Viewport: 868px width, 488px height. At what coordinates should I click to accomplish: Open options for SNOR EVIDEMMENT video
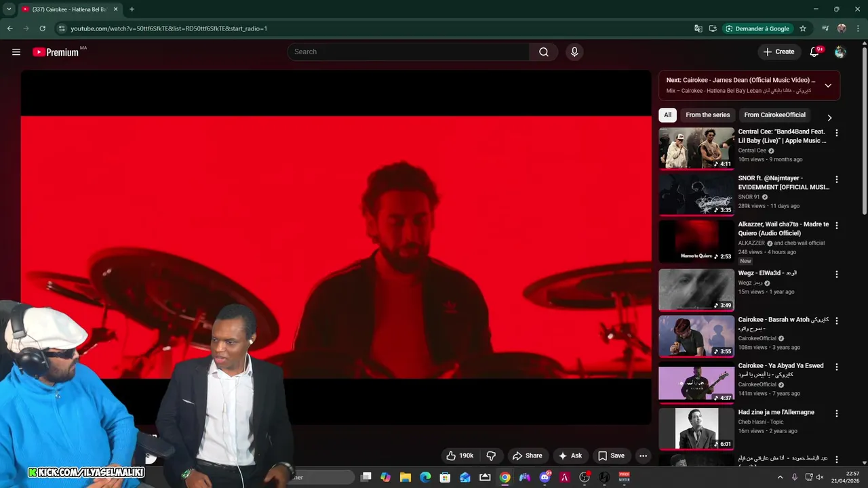tap(836, 180)
